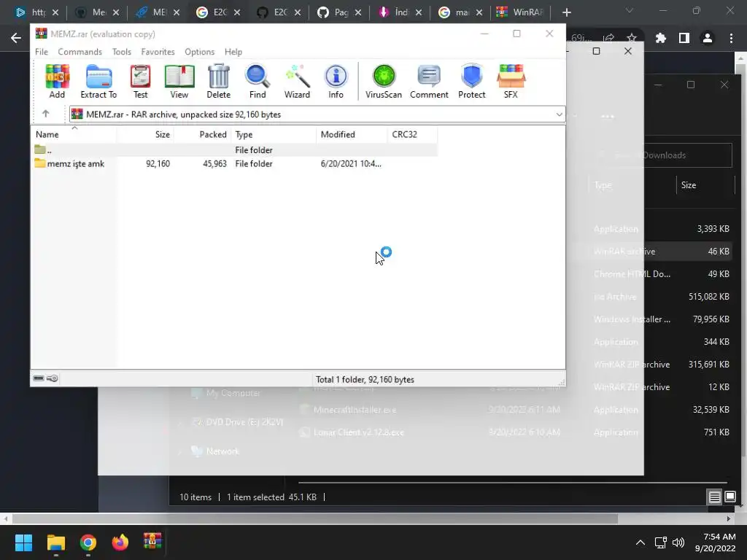Launch the Wizard wand tool
The image size is (747, 560).
(298, 81)
